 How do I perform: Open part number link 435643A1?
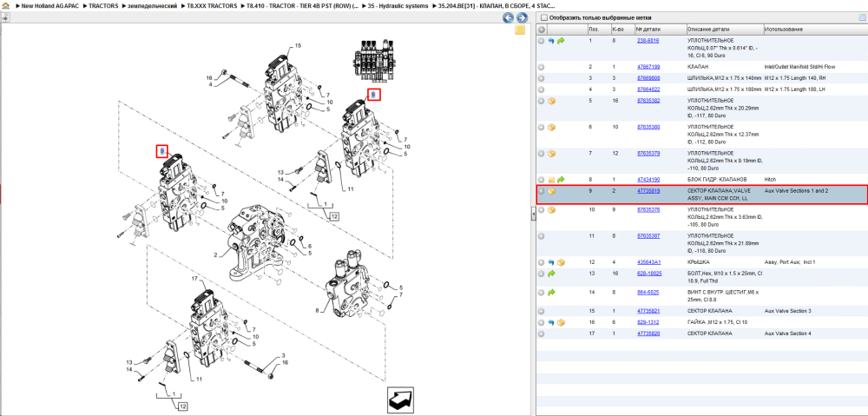648,262
